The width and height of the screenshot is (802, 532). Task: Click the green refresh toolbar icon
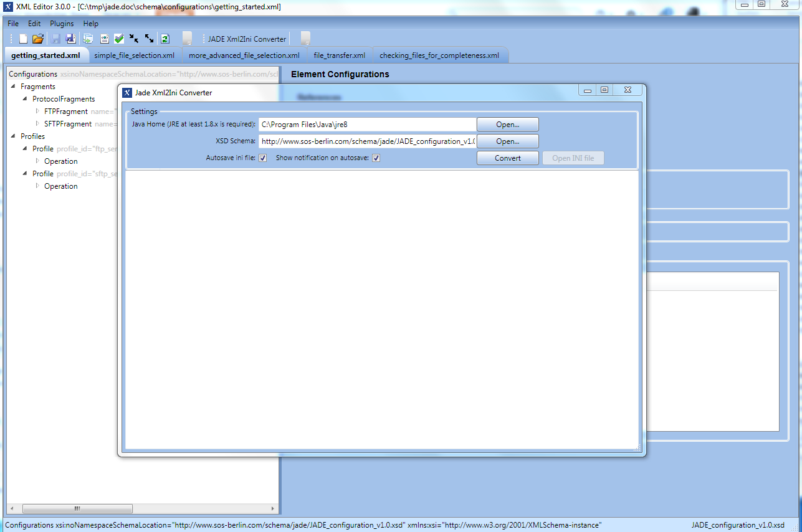pyautogui.click(x=165, y=39)
